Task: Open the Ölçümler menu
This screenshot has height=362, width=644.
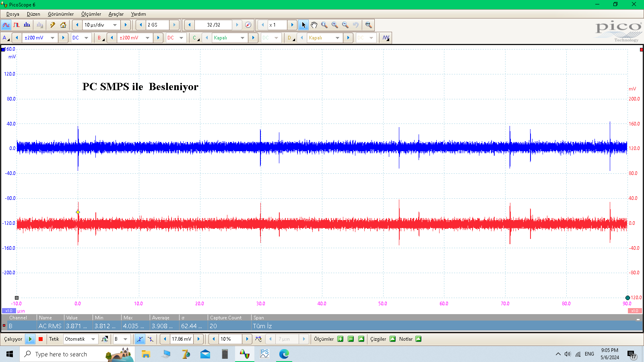Action: click(91, 14)
